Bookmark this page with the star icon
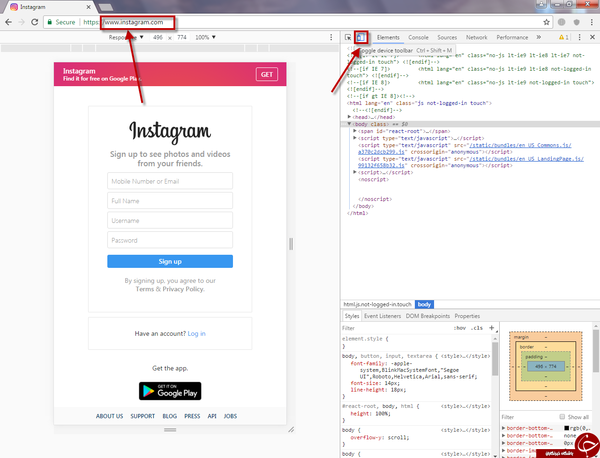This screenshot has width=600, height=458. pos(546,22)
